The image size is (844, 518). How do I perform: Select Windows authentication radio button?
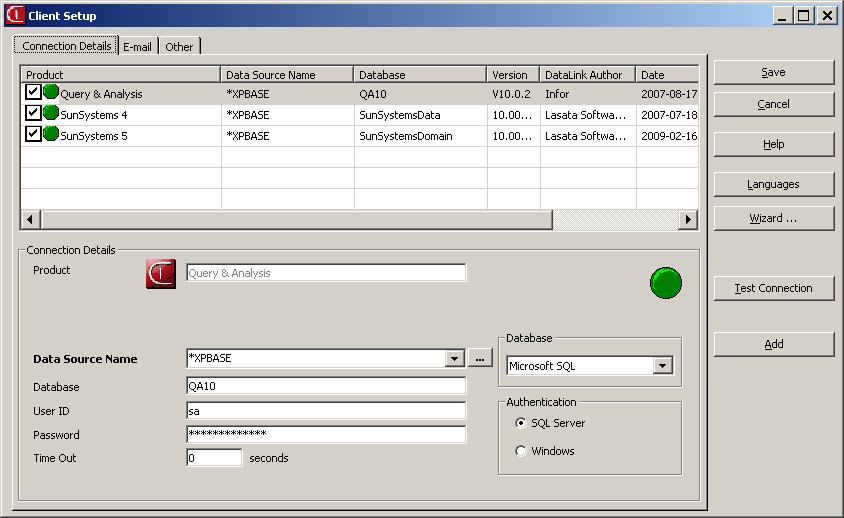coord(520,451)
